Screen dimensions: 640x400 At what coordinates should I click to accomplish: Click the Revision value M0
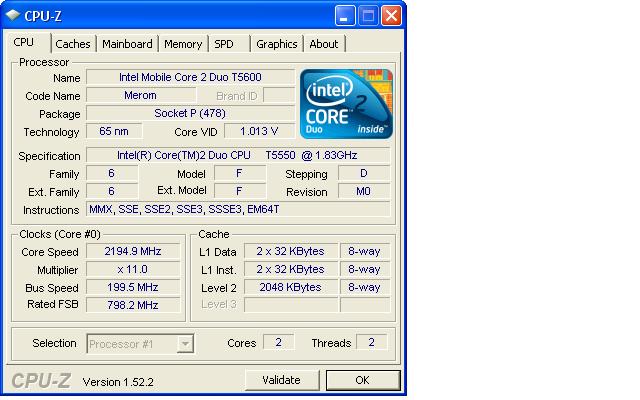[364, 191]
